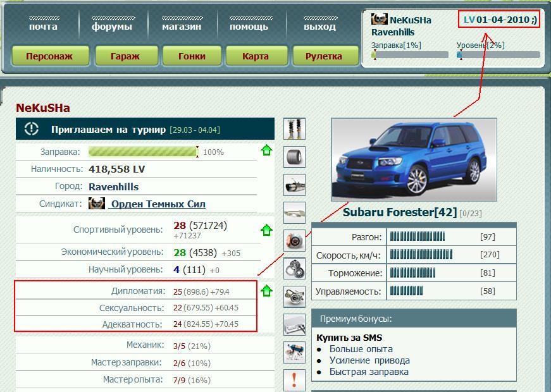Click the cash value 418,558 LV
The width and height of the screenshot is (551, 392).
(116, 169)
